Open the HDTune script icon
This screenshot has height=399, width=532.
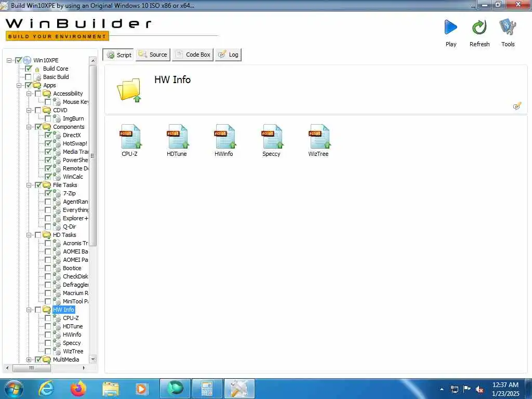click(x=178, y=137)
